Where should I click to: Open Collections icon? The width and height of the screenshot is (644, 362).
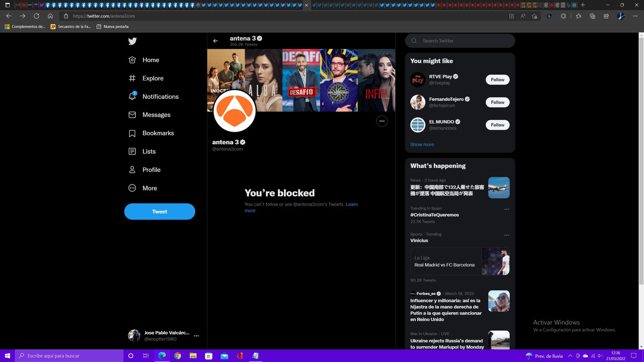pos(592,16)
